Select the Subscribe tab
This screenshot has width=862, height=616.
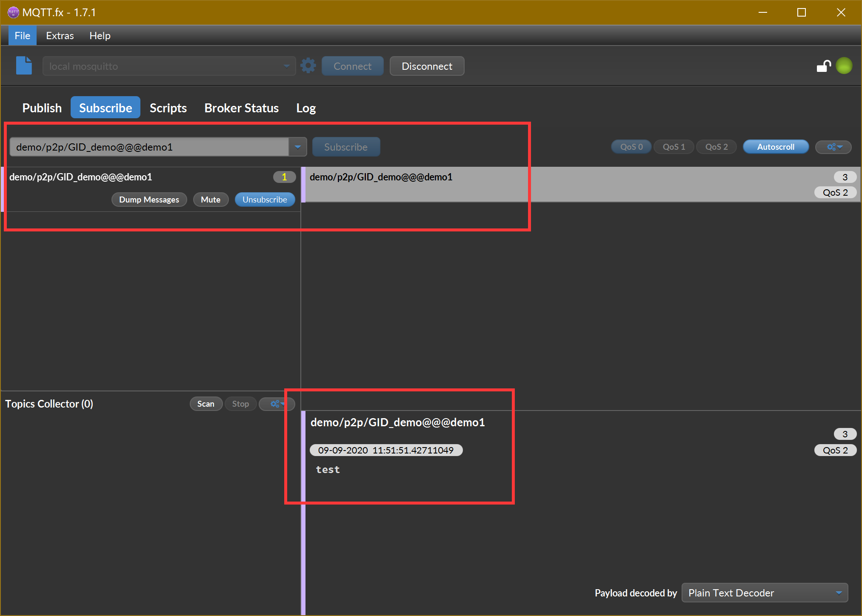coord(106,108)
